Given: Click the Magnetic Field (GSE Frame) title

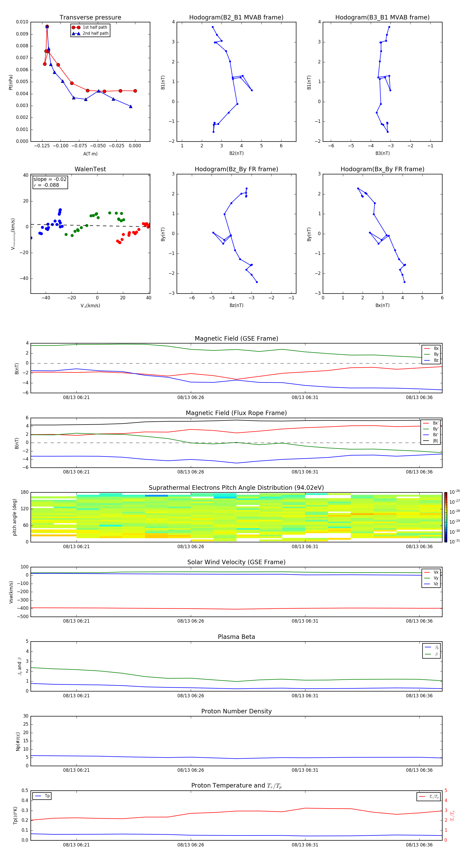Looking at the screenshot, I should (236, 339).
